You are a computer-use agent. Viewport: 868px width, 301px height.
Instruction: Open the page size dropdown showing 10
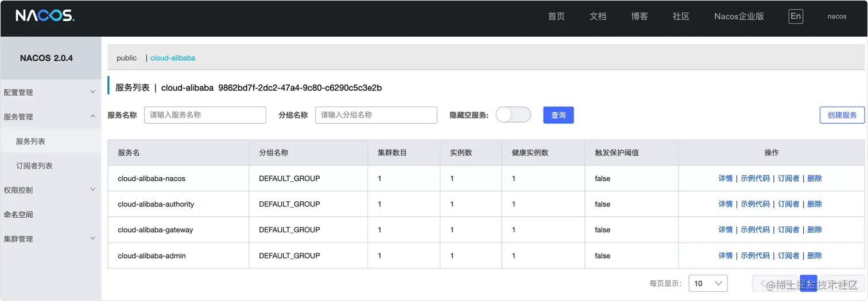pos(708,283)
